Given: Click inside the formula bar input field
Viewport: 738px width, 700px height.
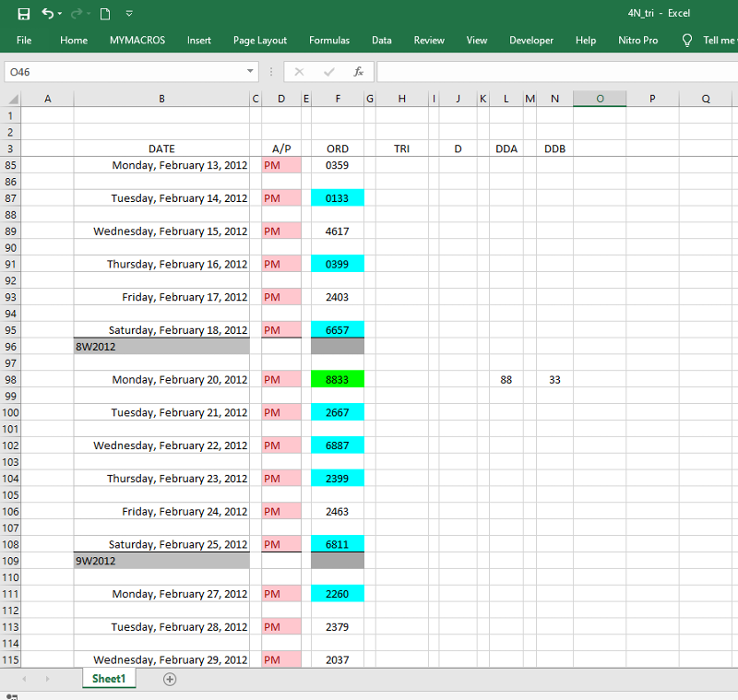Looking at the screenshot, I should (x=553, y=72).
